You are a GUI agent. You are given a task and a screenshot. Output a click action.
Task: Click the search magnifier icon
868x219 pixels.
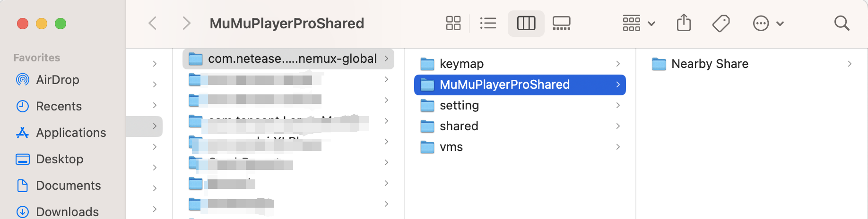(x=842, y=23)
